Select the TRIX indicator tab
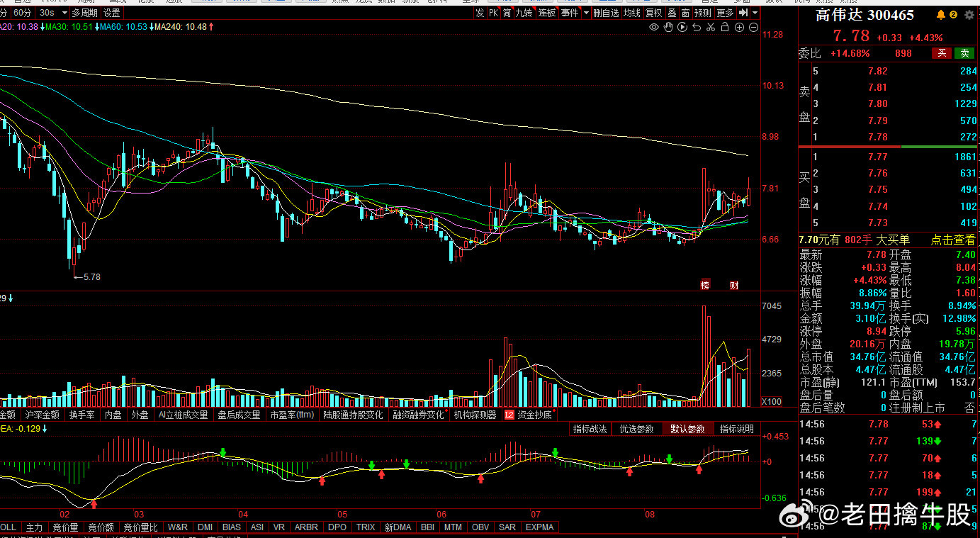 click(366, 527)
